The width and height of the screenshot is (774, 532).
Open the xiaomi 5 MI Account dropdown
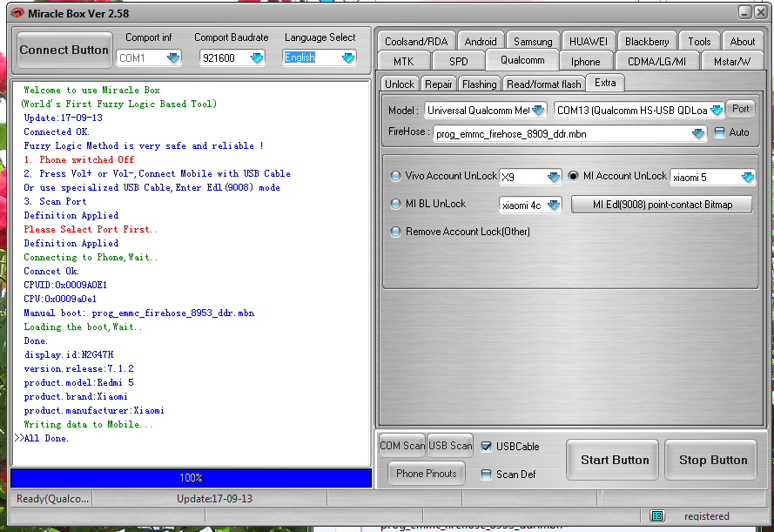[748, 177]
